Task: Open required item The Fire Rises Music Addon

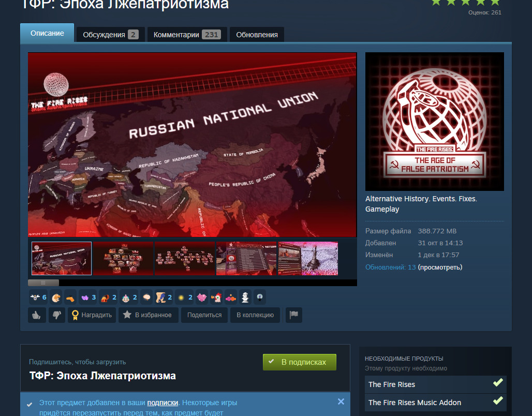Action: 436,403
